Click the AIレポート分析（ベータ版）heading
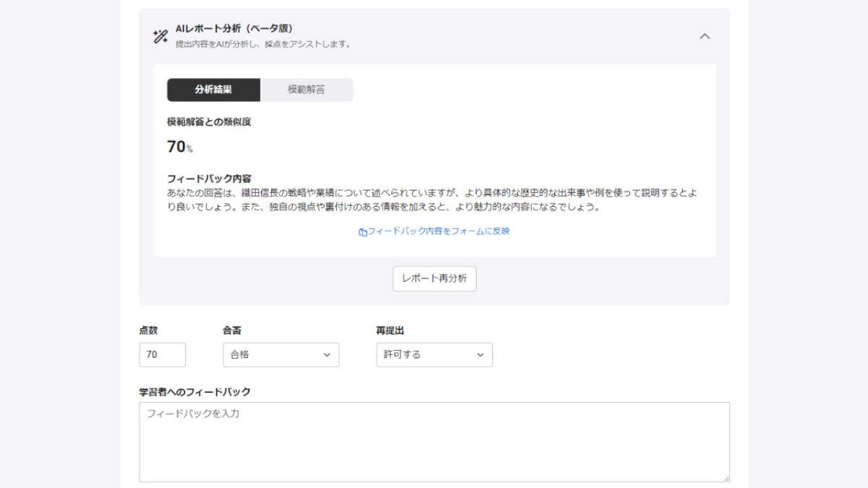The height and width of the screenshot is (488, 868). pos(234,29)
